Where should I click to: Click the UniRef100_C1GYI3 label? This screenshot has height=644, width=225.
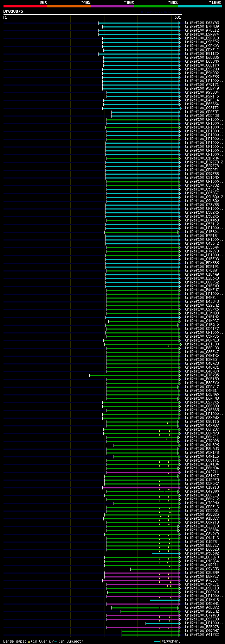(x=202, y=488)
